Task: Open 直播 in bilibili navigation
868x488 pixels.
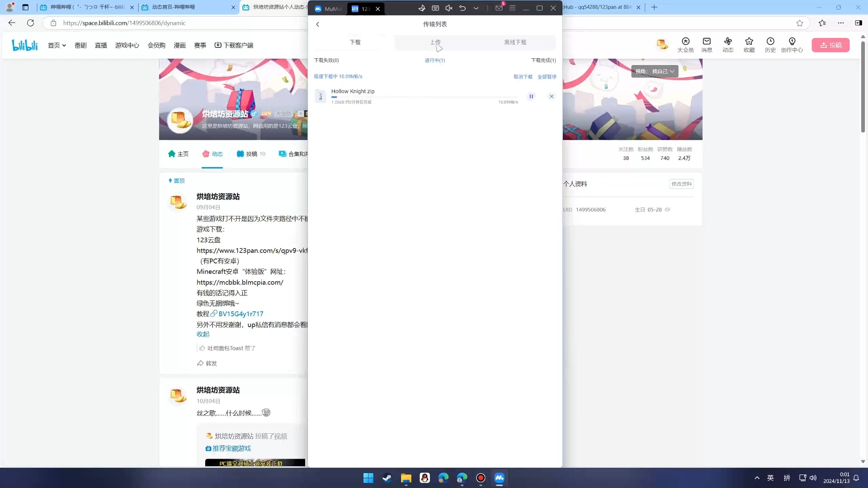Action: pos(101,46)
